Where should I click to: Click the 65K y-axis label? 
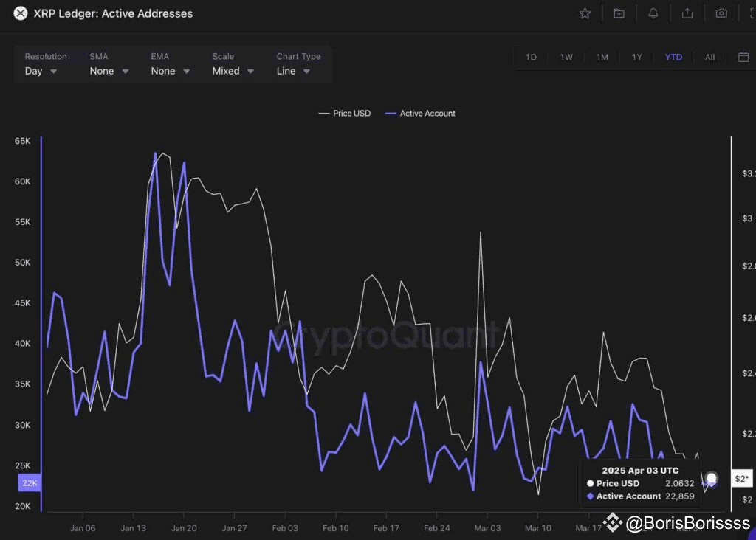pos(23,141)
